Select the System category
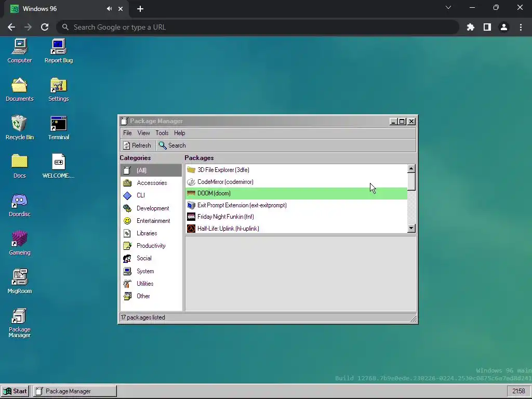This screenshot has width=532, height=399. (151, 271)
